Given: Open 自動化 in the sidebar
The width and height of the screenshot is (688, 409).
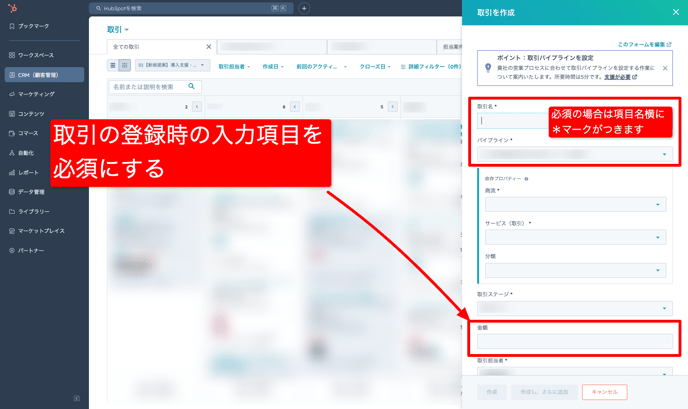Looking at the screenshot, I should 22,153.
